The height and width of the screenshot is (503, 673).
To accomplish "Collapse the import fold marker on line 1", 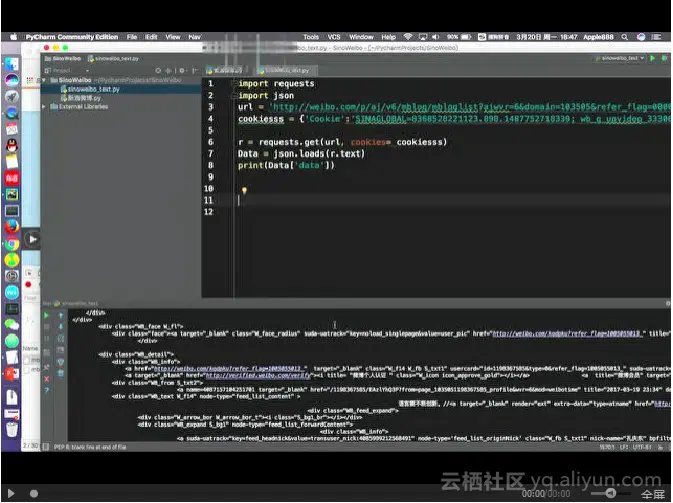I will 234,83.
